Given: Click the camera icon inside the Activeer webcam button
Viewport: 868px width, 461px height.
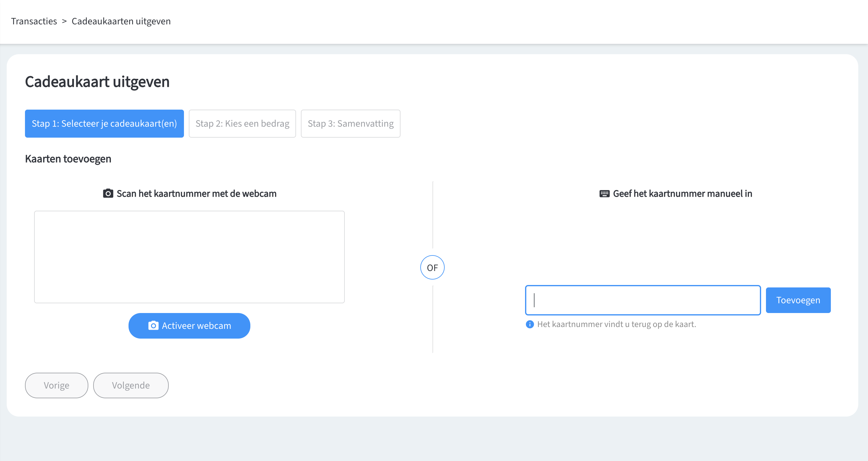Looking at the screenshot, I should pyautogui.click(x=153, y=326).
